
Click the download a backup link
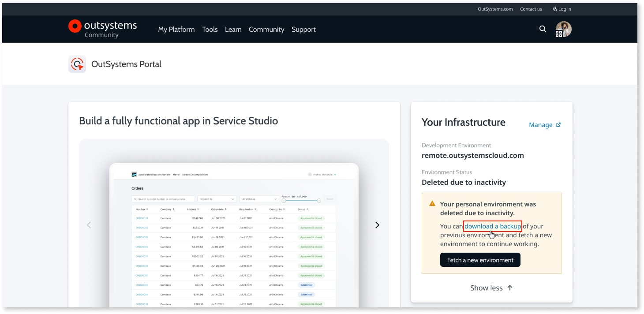(x=493, y=226)
